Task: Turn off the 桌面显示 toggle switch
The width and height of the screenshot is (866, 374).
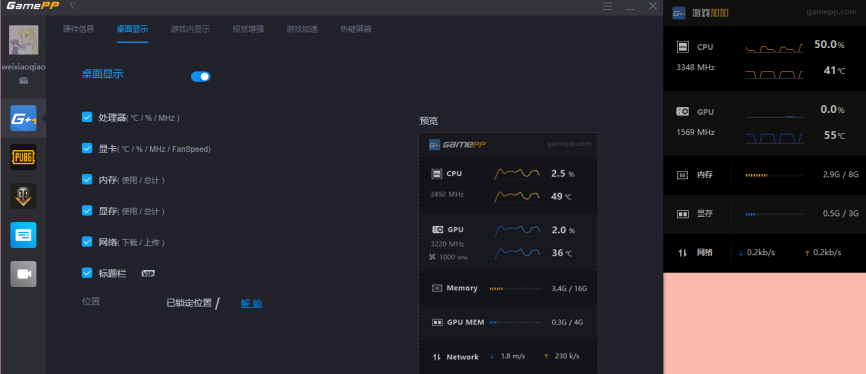Action: pyautogui.click(x=200, y=77)
